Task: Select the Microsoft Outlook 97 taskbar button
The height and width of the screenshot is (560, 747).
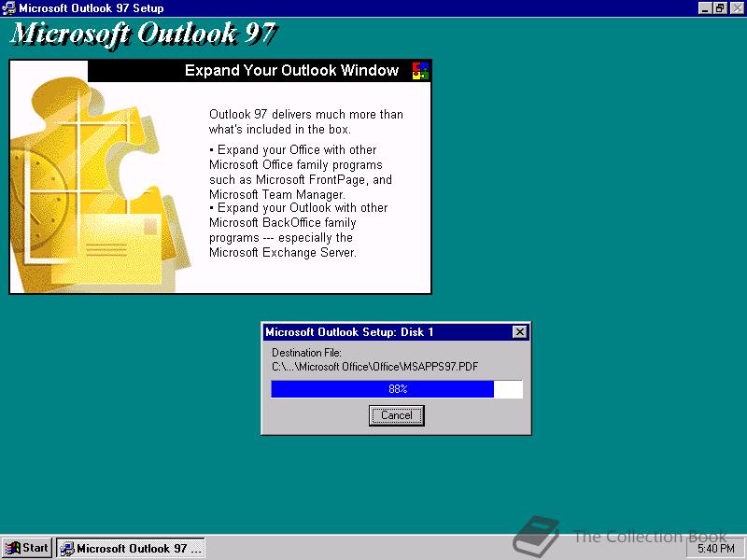Action: tap(131, 548)
